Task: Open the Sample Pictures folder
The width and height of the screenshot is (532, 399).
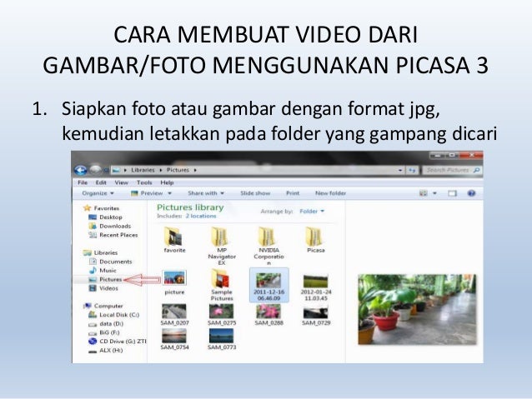Action: click(222, 285)
